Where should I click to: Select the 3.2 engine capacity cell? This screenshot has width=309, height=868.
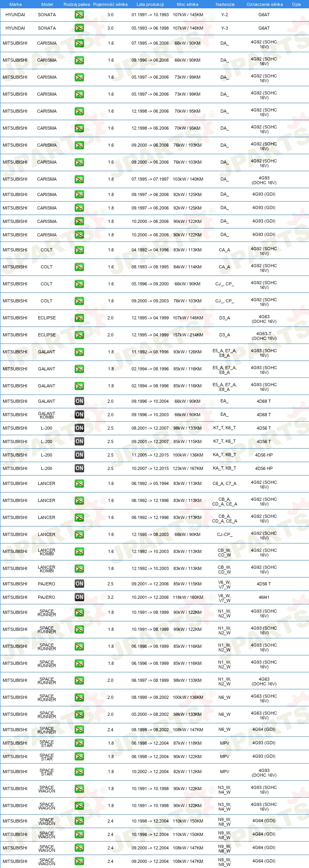click(110, 597)
